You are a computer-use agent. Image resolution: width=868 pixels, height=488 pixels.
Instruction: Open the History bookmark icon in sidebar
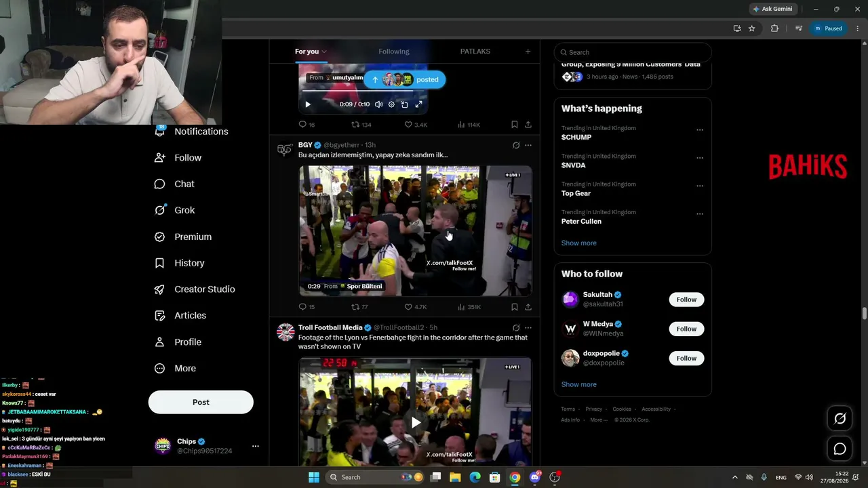point(160,263)
